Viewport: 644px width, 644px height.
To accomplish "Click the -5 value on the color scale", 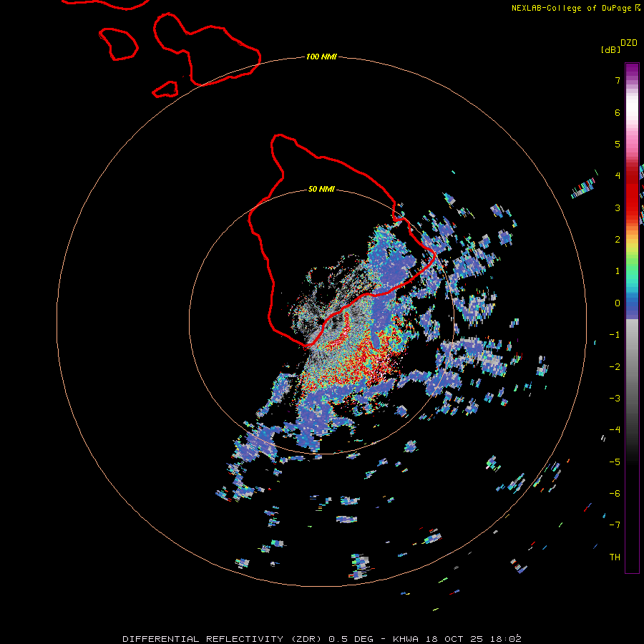I will [615, 462].
